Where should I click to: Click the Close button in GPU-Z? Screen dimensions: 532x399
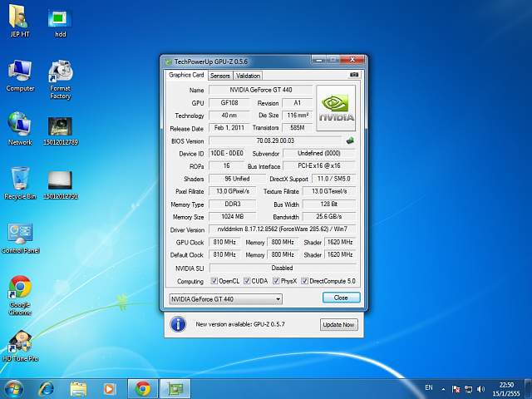pos(341,298)
